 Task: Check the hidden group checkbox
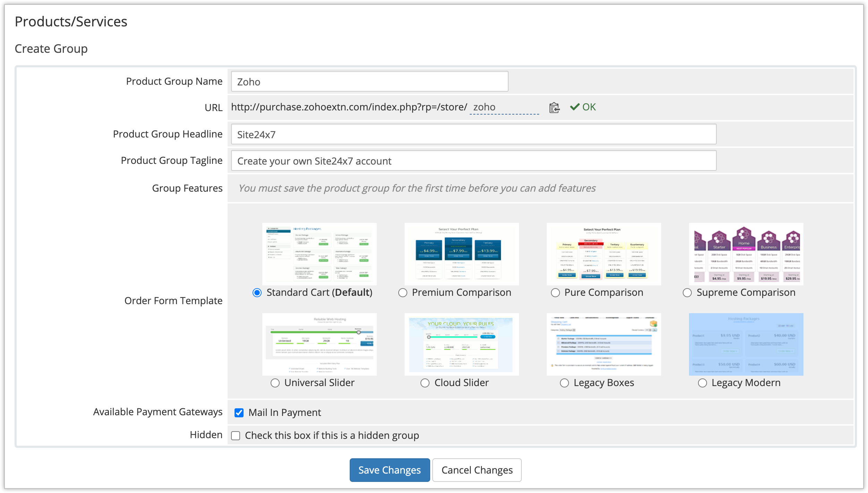click(236, 435)
